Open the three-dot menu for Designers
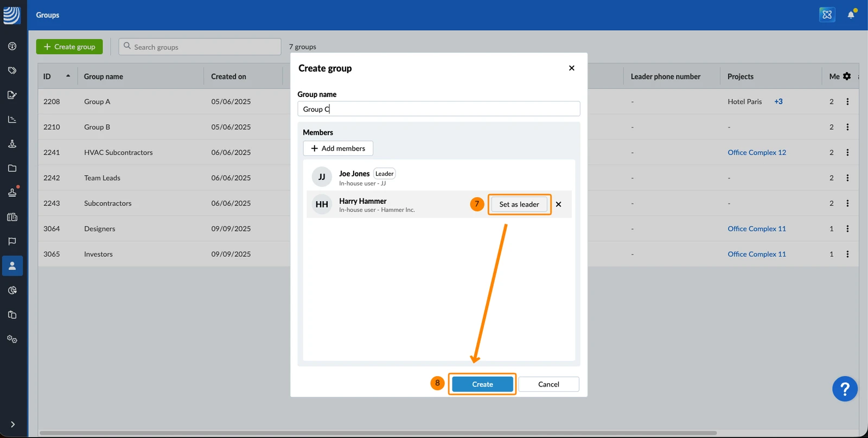This screenshot has width=868, height=438. pyautogui.click(x=847, y=229)
